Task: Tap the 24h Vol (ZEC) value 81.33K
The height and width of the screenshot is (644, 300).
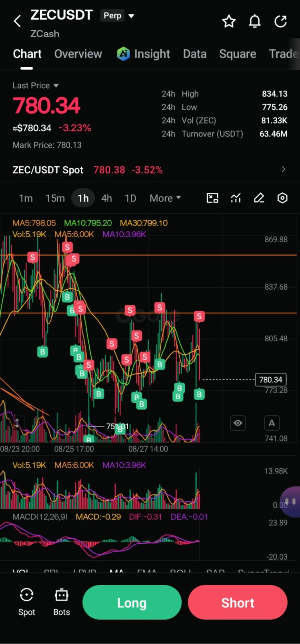Action: pos(274,120)
